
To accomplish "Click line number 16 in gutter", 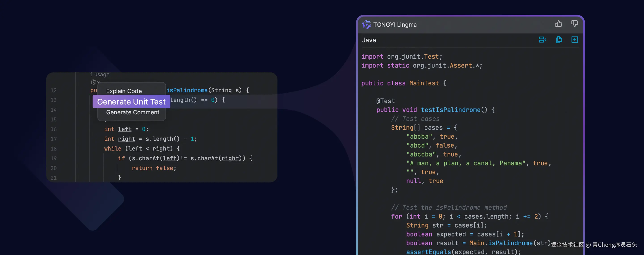I will pos(53,129).
